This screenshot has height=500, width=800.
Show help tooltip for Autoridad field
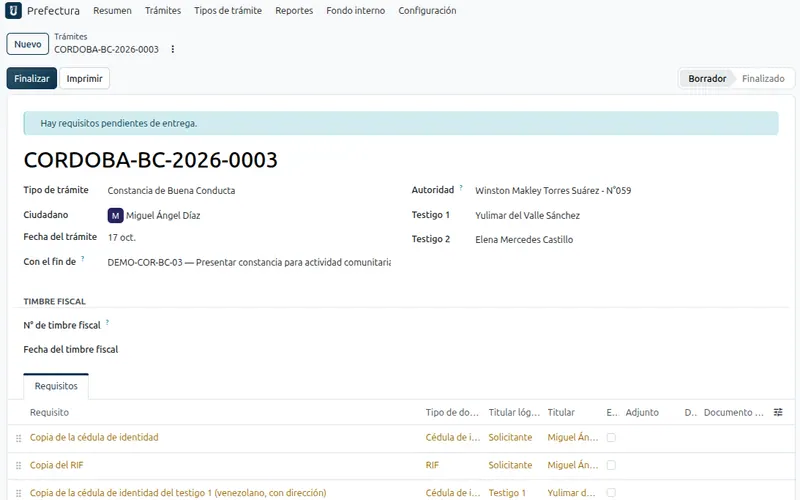(x=461, y=187)
